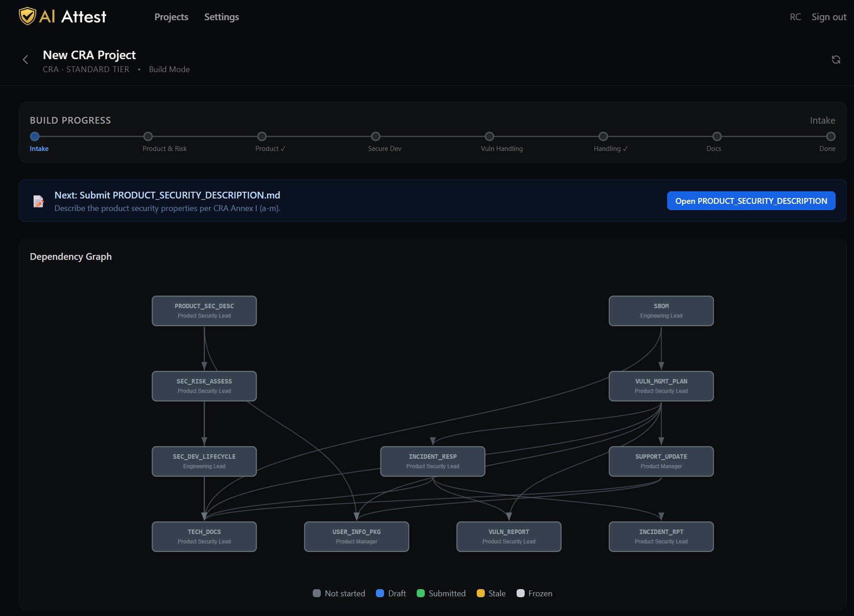Click the AI Attest shield logo
The height and width of the screenshot is (616, 854).
[x=28, y=17]
